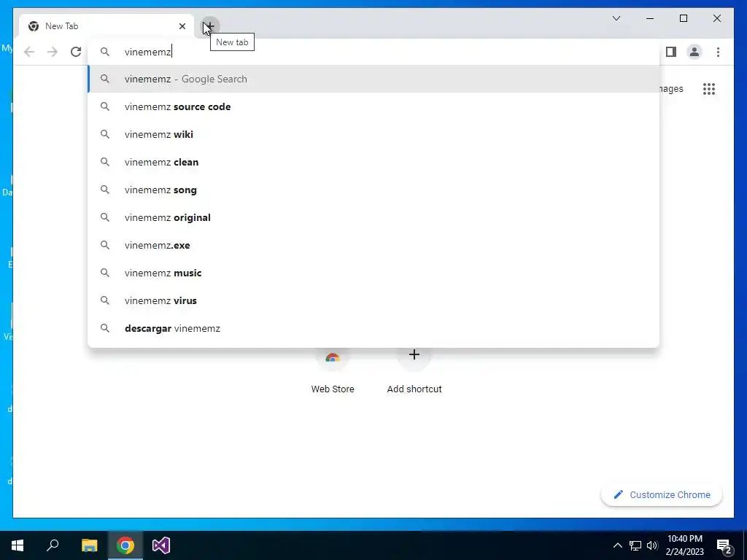The height and width of the screenshot is (560, 747).
Task: Click search icon beside 'vinememz virus'
Action: (105, 300)
